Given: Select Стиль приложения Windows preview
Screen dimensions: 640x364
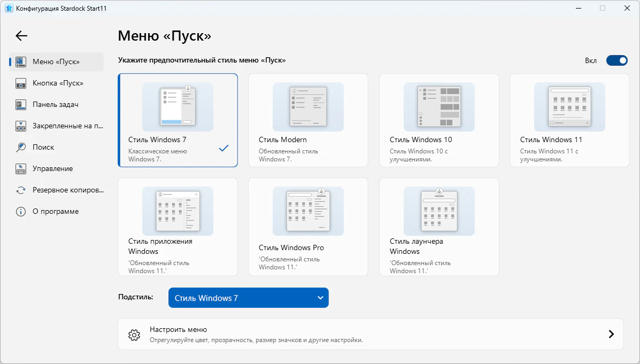Looking at the screenshot, I should pyautogui.click(x=178, y=211).
